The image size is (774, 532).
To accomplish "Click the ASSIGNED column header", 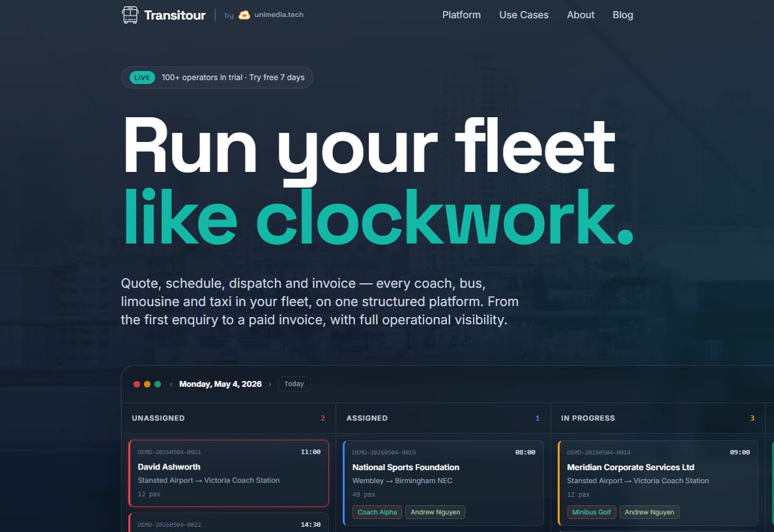I will pyautogui.click(x=367, y=418).
